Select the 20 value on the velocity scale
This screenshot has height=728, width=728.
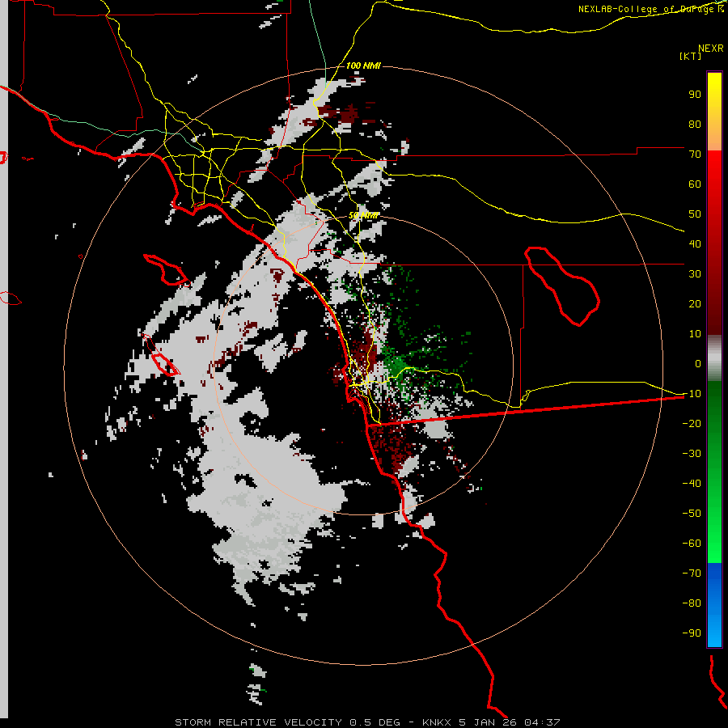pyautogui.click(x=695, y=303)
